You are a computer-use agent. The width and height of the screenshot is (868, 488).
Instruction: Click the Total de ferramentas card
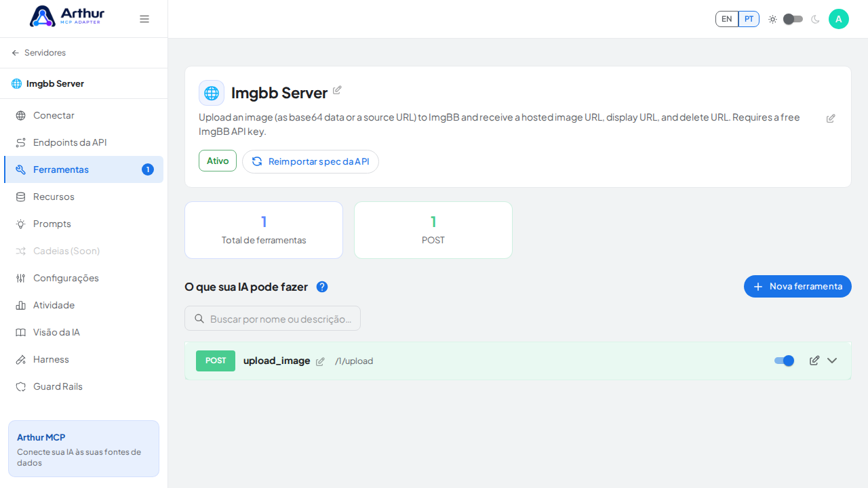[x=264, y=230]
